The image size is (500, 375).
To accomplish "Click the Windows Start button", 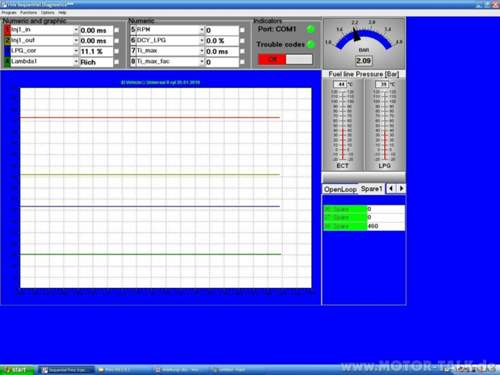I will (x=17, y=370).
